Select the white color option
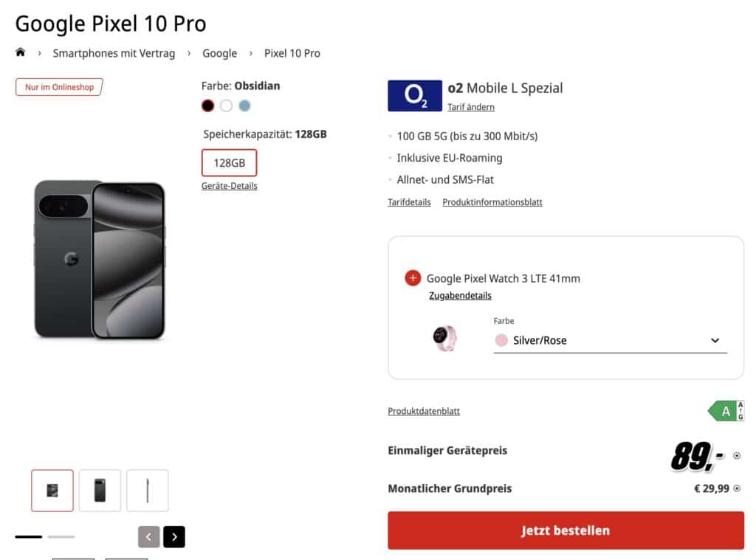Image resolution: width=756 pixels, height=560 pixels. click(x=226, y=106)
